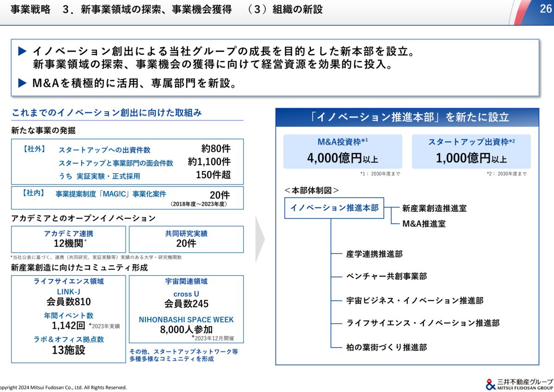Click the 宇宙関連領域 heading
Image resolution: width=554 pixels, height=392 pixels.
point(187,281)
